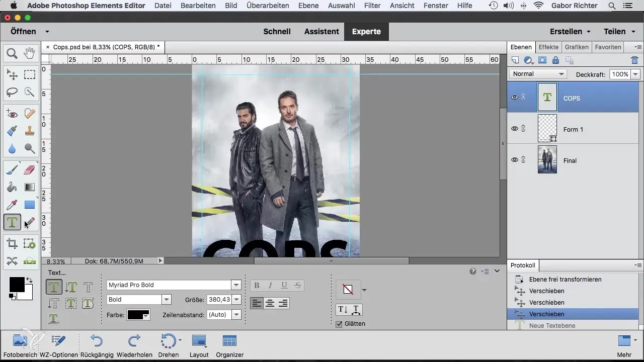Select the Lasso tool
Viewport: 644px width, 362px height.
12,92
